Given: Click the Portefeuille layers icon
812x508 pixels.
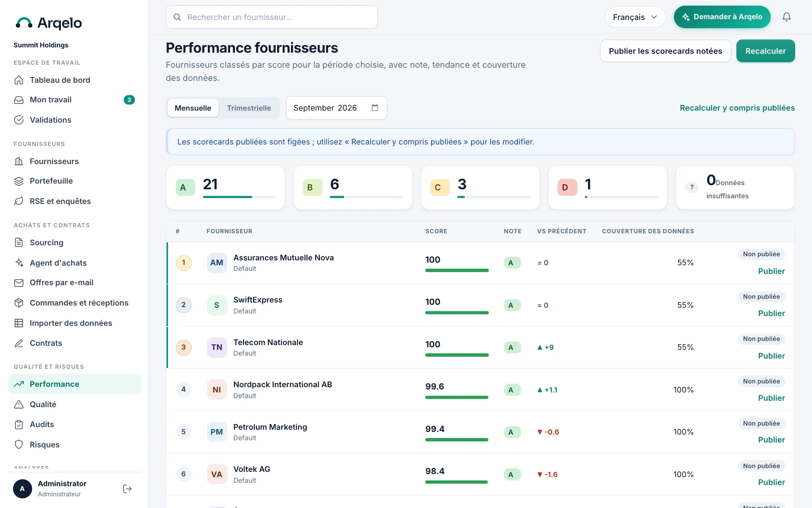Looking at the screenshot, I should pyautogui.click(x=19, y=181).
